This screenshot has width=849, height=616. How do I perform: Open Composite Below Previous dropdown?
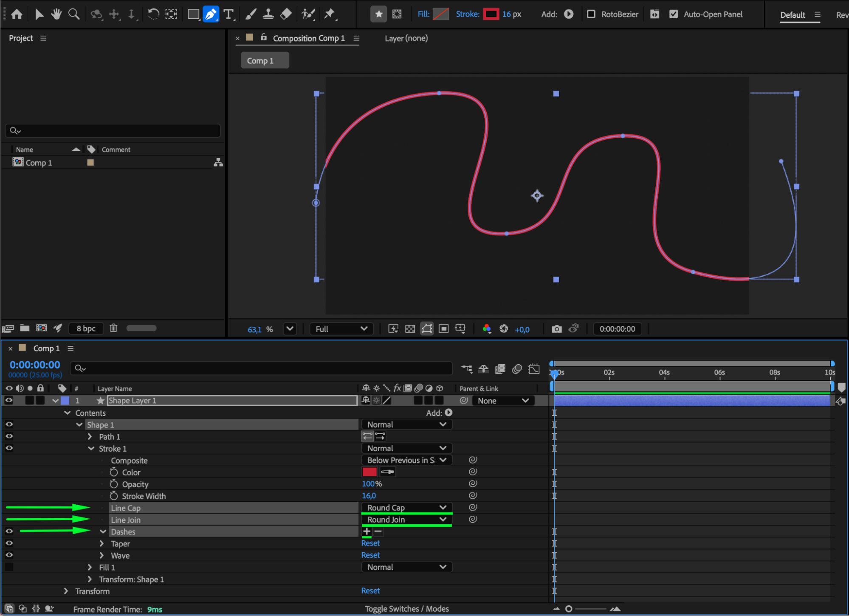pyautogui.click(x=406, y=460)
